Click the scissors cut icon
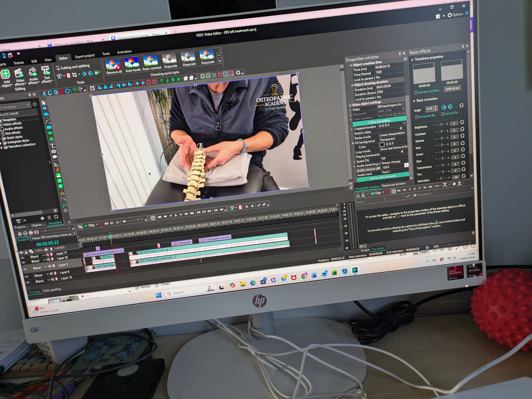532x399 pixels. click(x=44, y=93)
